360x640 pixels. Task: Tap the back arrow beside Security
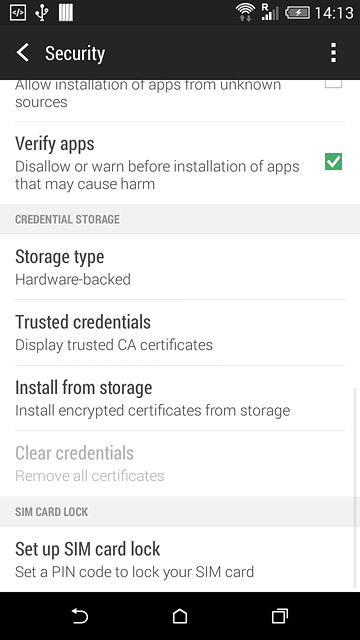pyautogui.click(x=23, y=53)
